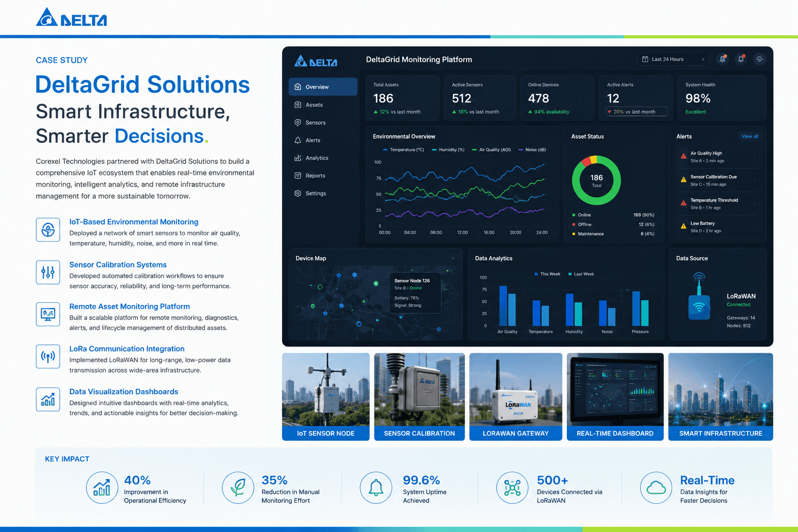The height and width of the screenshot is (532, 798).
Task: Click the 40% improvement growth-chart icon
Action: pyautogui.click(x=102, y=488)
